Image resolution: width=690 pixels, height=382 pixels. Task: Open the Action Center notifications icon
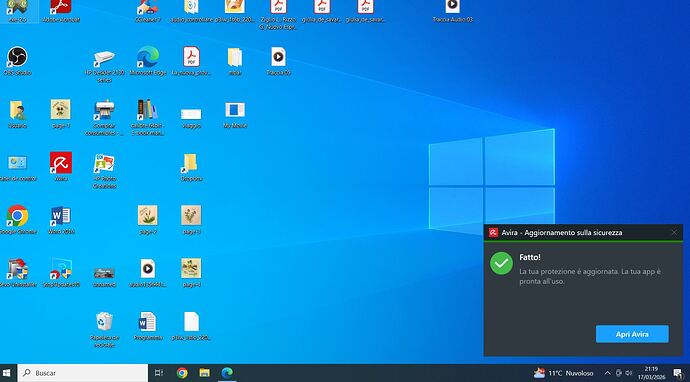[678, 373]
